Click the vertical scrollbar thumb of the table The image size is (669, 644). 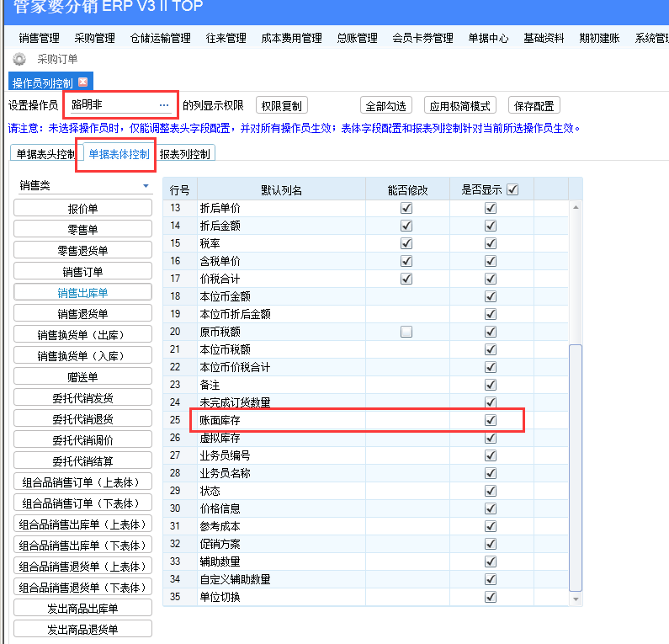(x=576, y=468)
